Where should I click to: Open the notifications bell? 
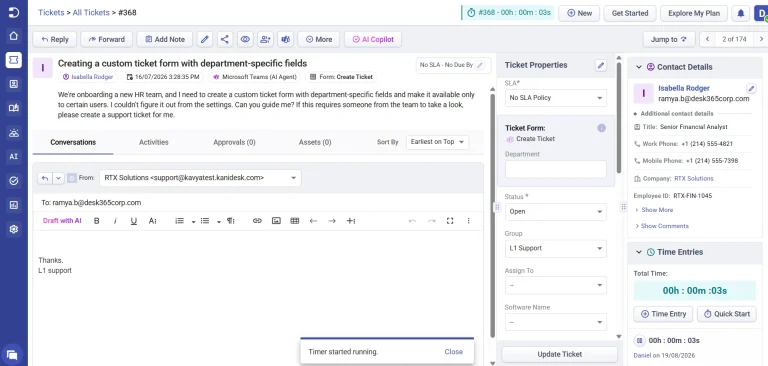tap(740, 14)
